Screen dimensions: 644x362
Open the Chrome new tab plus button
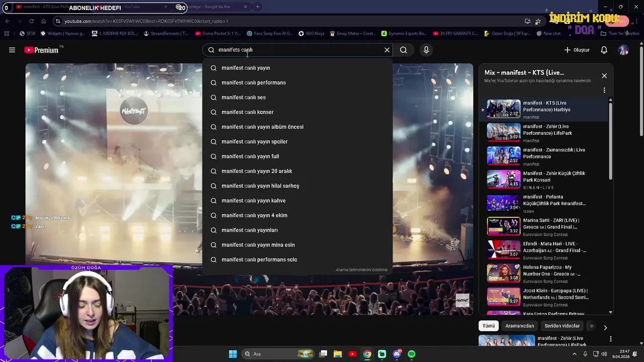(x=258, y=7)
